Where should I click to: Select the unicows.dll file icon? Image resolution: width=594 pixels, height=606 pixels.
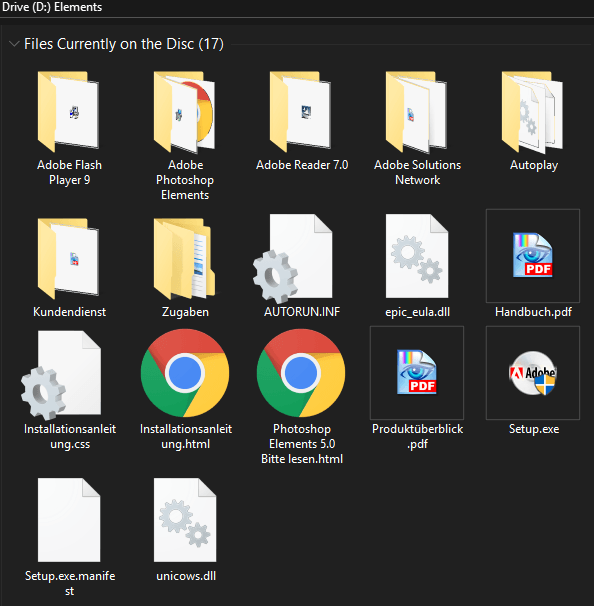click(185, 520)
